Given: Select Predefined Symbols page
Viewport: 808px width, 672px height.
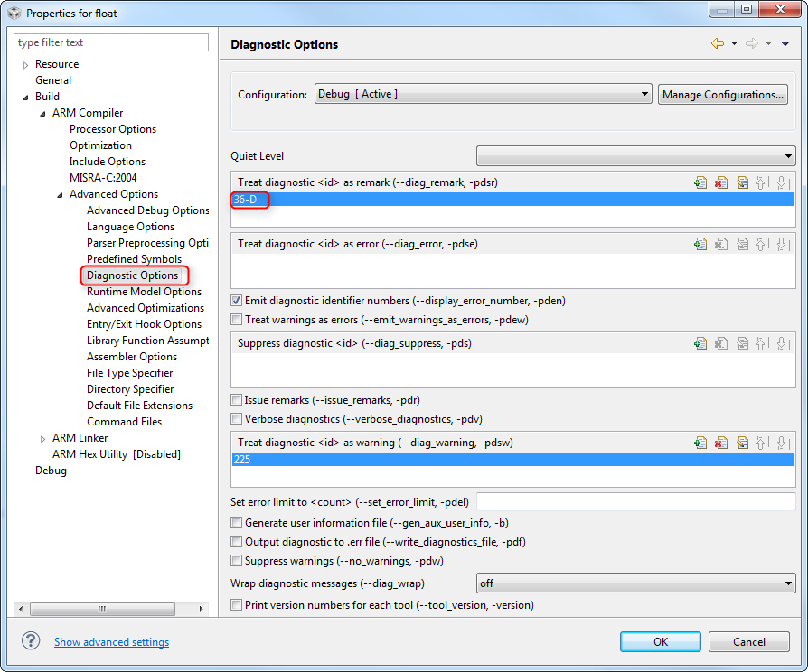Looking at the screenshot, I should [x=134, y=259].
